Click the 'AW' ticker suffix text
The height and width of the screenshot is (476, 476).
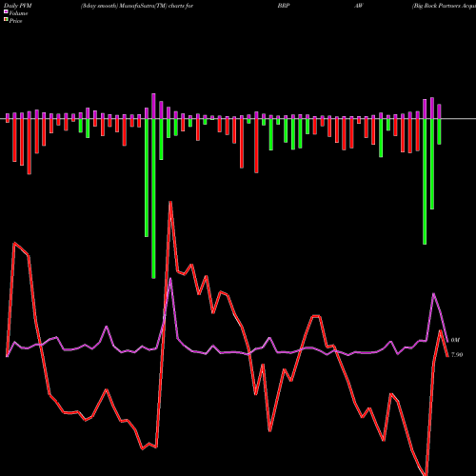click(359, 6)
